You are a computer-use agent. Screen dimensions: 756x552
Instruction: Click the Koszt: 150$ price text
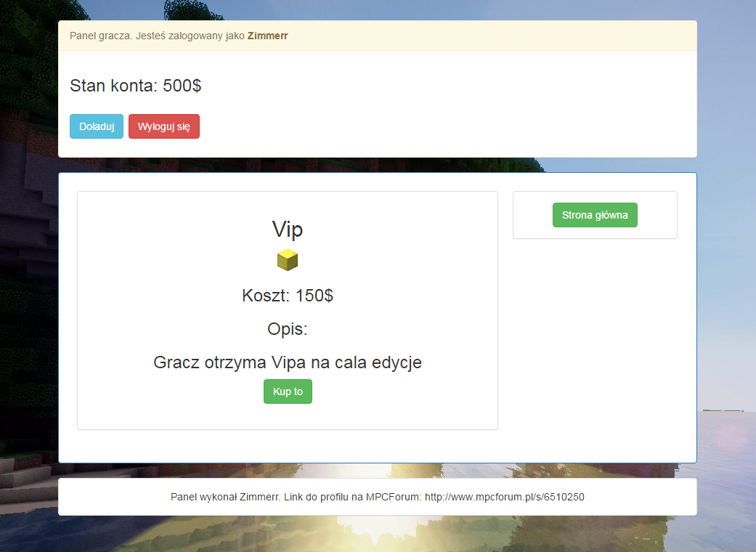coord(288,296)
